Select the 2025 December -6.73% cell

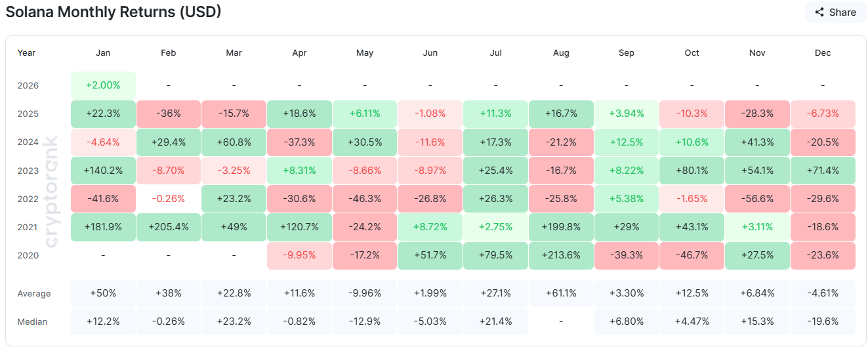823,113
